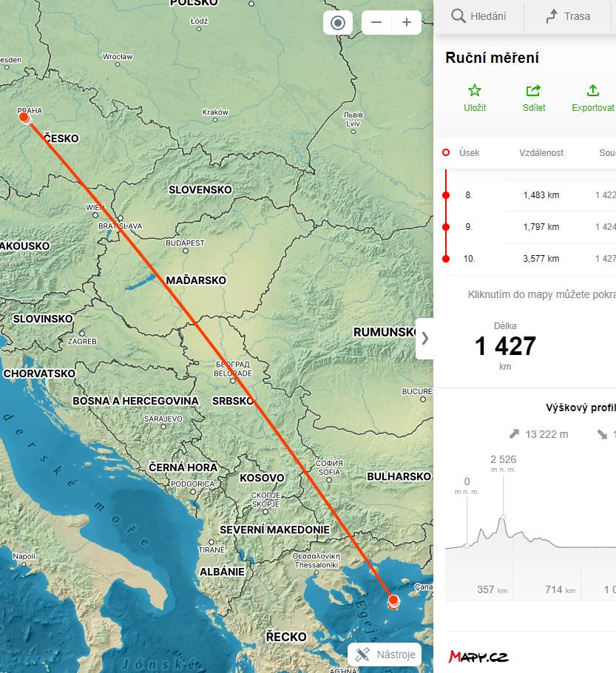Click the Wrocław city label on map

click(x=118, y=57)
